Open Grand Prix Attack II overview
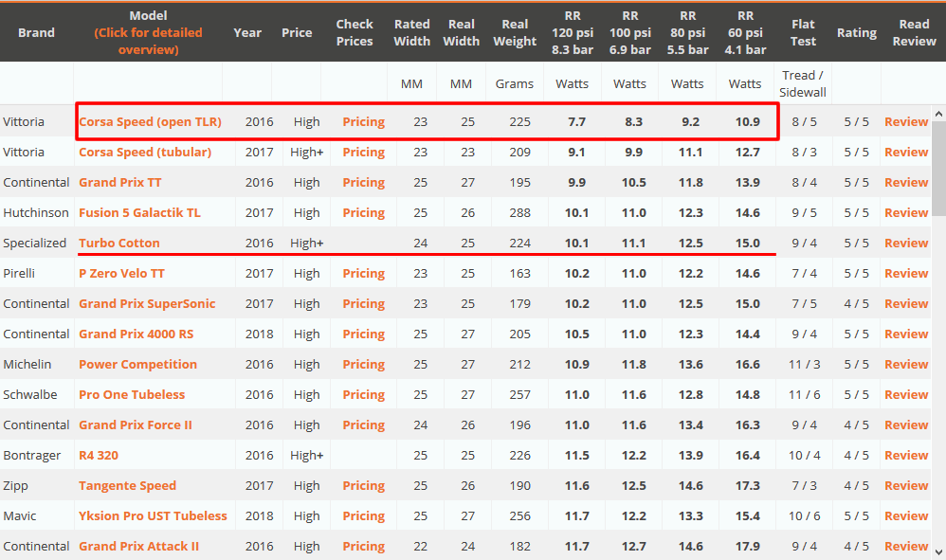The image size is (946, 560). point(138,546)
